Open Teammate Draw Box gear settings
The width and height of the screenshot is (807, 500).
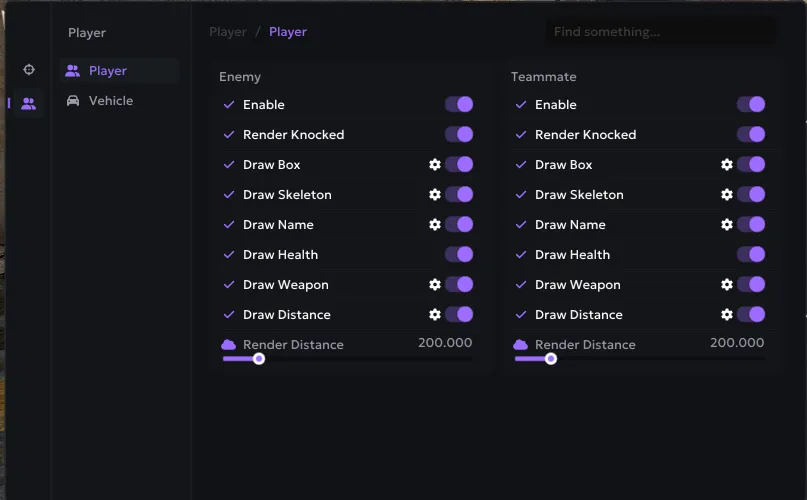[x=727, y=164]
